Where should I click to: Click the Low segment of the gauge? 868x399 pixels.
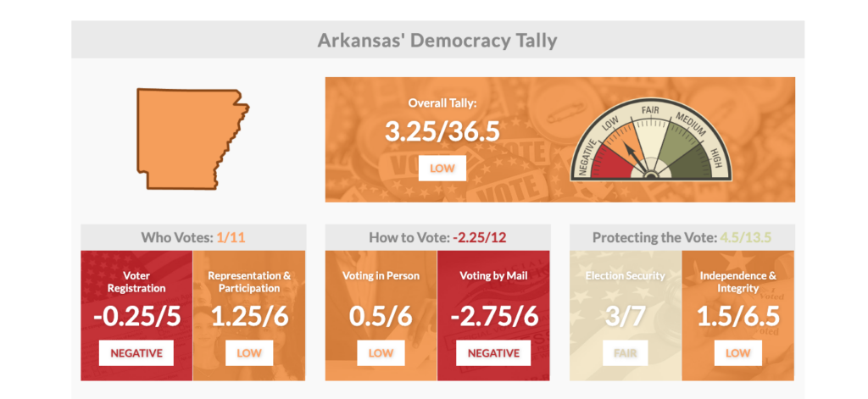(x=621, y=138)
